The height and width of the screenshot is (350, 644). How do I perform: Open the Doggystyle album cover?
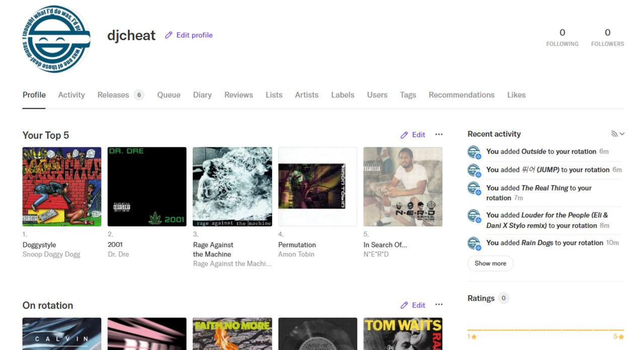coord(62,187)
